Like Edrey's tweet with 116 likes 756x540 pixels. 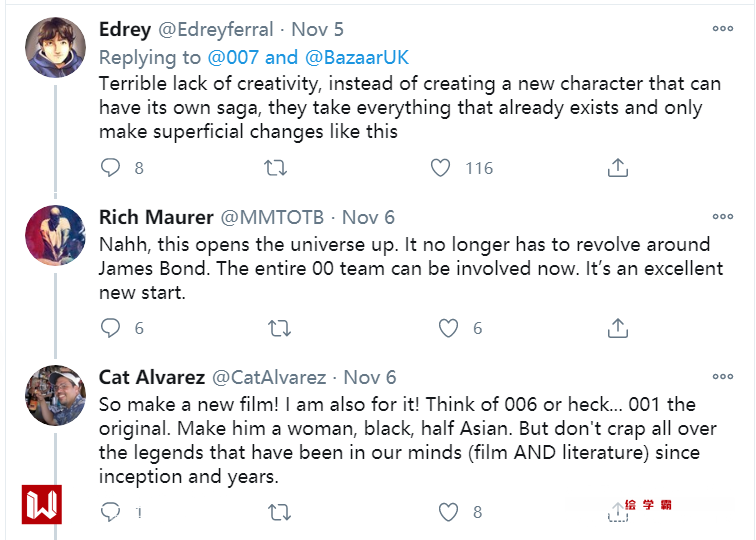(x=440, y=168)
